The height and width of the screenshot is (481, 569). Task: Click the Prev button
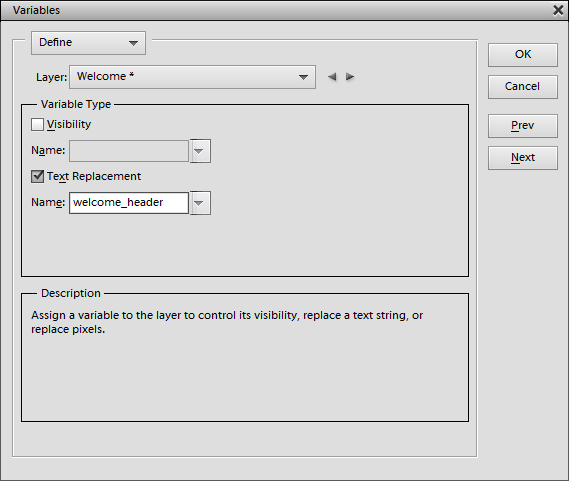point(523,126)
